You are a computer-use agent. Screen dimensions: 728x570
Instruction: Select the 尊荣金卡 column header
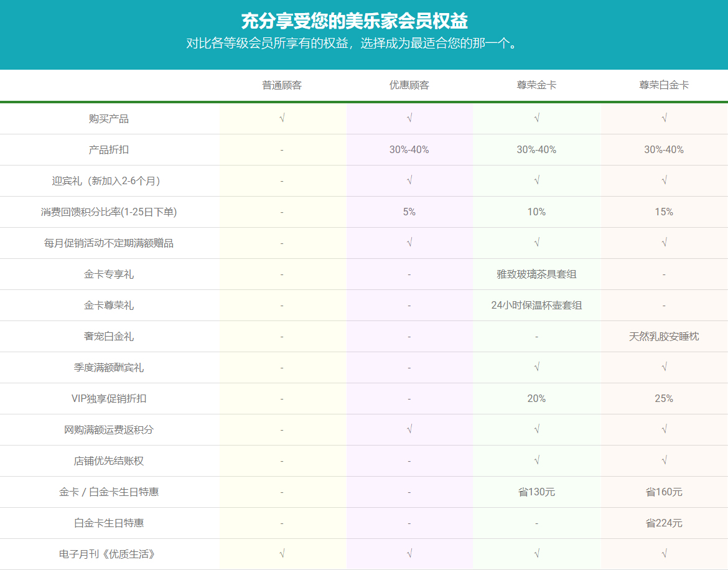[536, 85]
